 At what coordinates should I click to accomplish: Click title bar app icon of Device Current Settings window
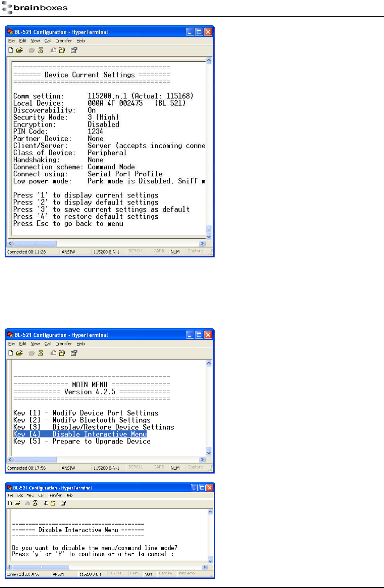(x=10, y=32)
